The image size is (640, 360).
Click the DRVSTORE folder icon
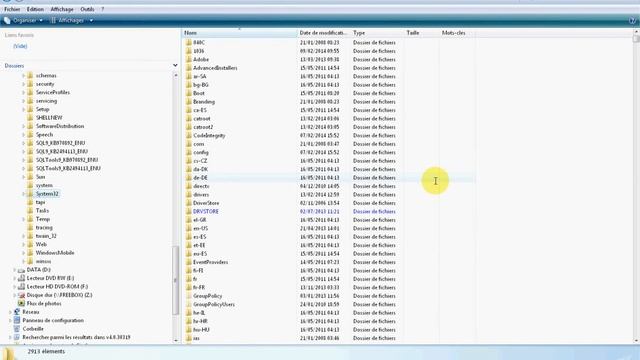[188, 211]
